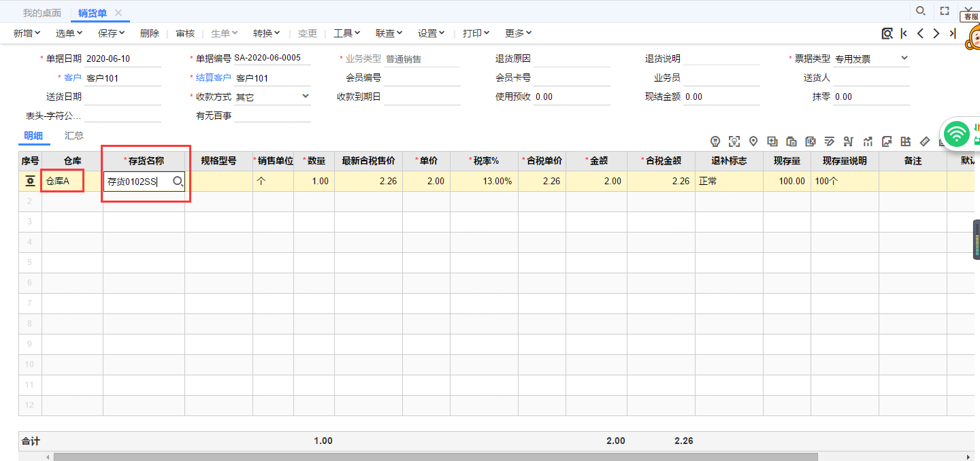Jump to the first record arrow
The height and width of the screenshot is (461, 980).
[904, 33]
